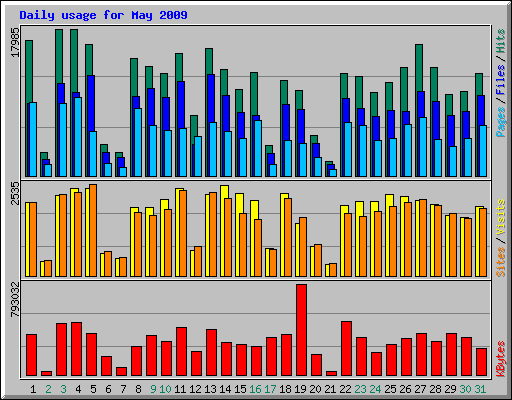
Task: Select day 28 on the x-axis
Action: click(435, 389)
